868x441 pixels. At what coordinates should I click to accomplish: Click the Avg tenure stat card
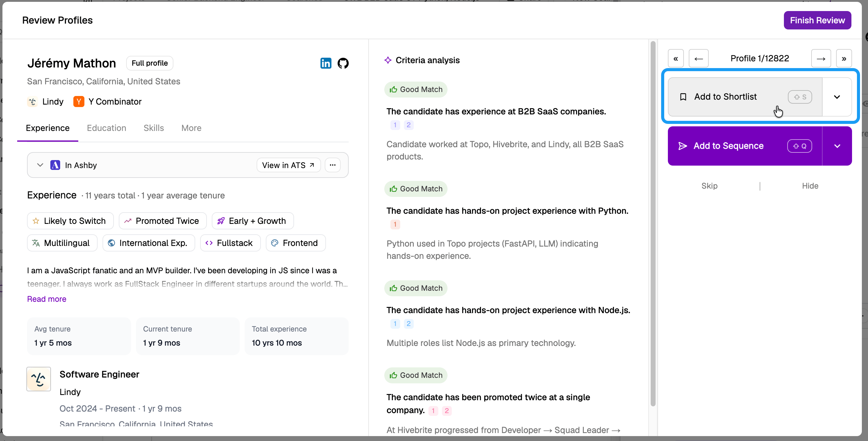79,336
